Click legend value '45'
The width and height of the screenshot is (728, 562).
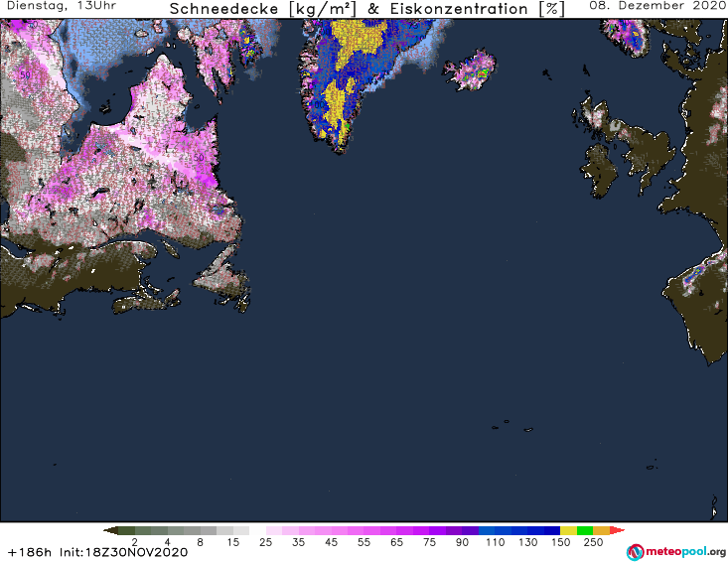[x=331, y=542]
